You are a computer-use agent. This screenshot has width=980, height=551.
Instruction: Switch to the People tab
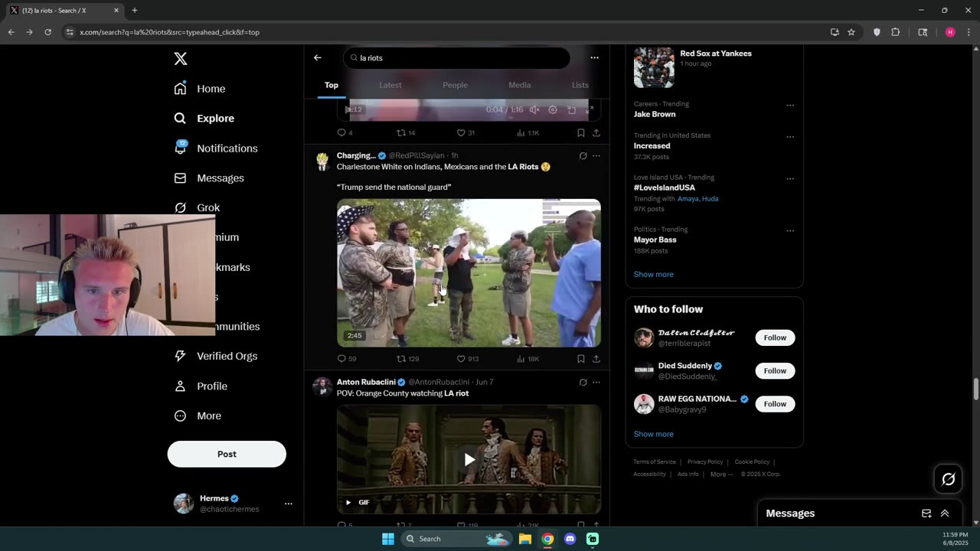(x=455, y=85)
